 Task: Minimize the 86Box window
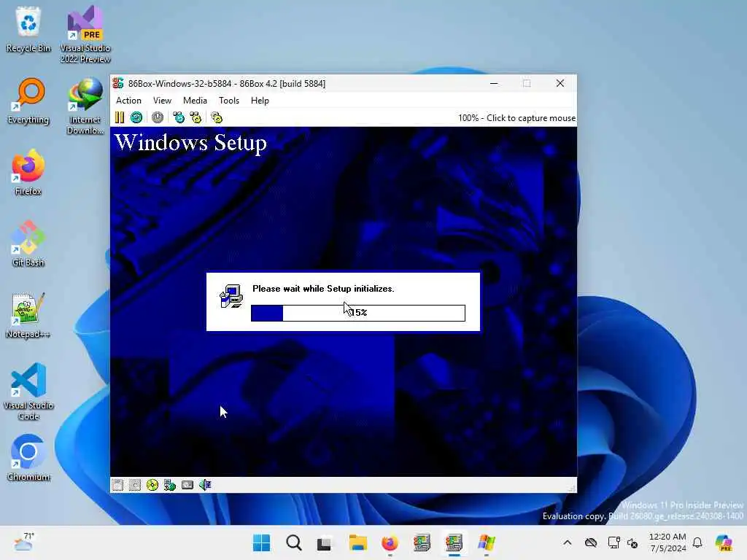click(x=494, y=83)
